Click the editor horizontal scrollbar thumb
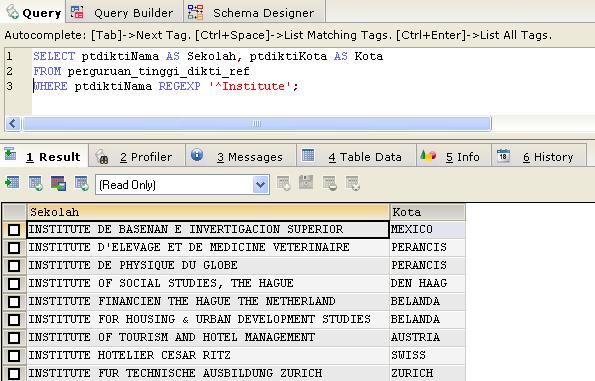Image resolution: width=595 pixels, height=381 pixels. click(x=257, y=123)
